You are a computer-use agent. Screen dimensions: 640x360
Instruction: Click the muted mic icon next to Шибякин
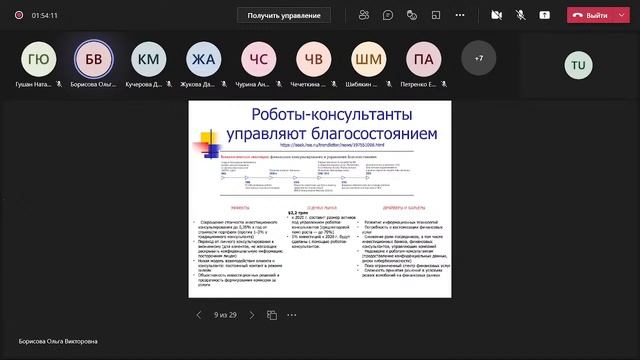[x=389, y=84]
